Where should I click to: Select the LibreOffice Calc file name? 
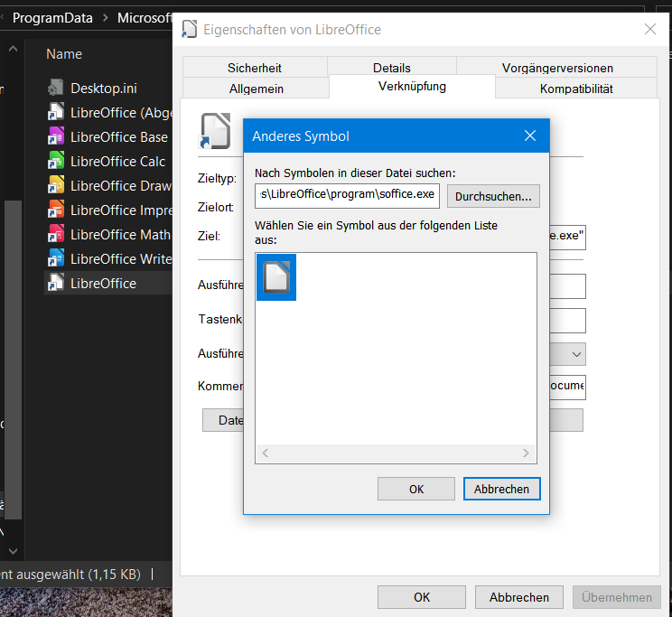(x=117, y=161)
